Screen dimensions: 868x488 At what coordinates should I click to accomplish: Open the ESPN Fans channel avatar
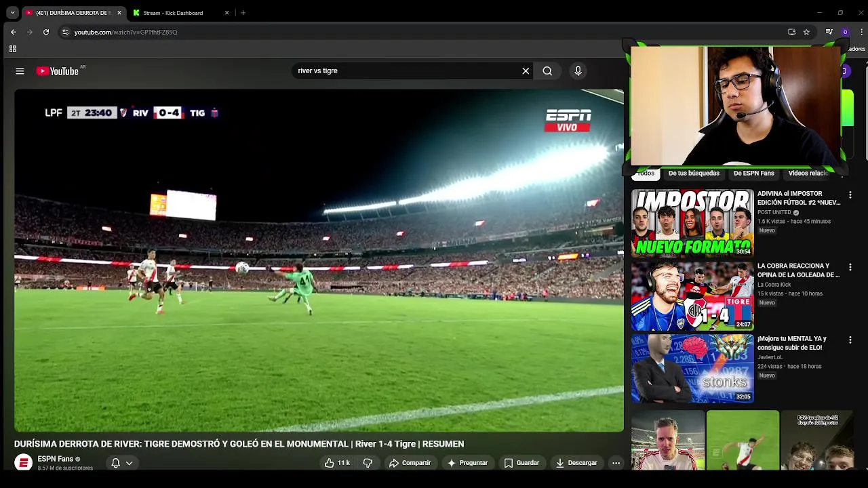[x=23, y=463]
